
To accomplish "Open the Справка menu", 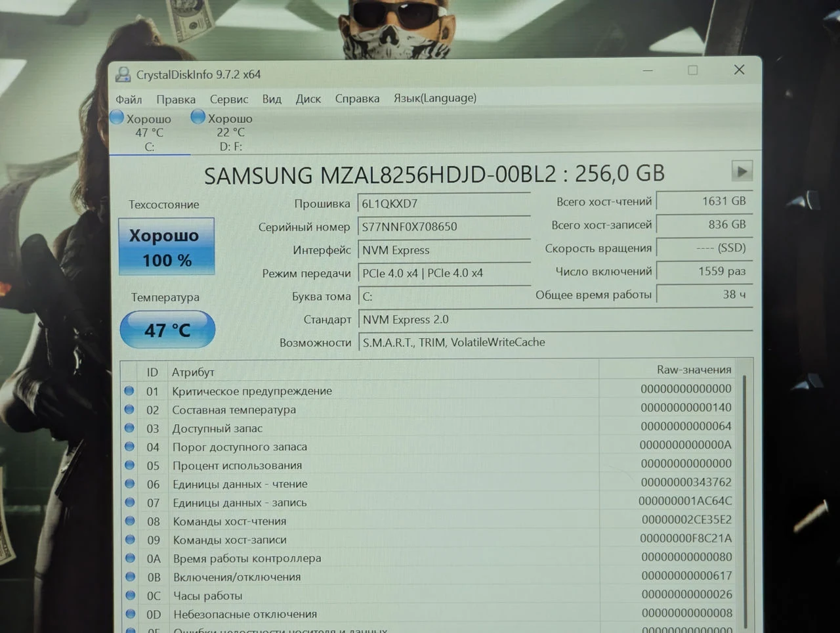I will pyautogui.click(x=357, y=98).
